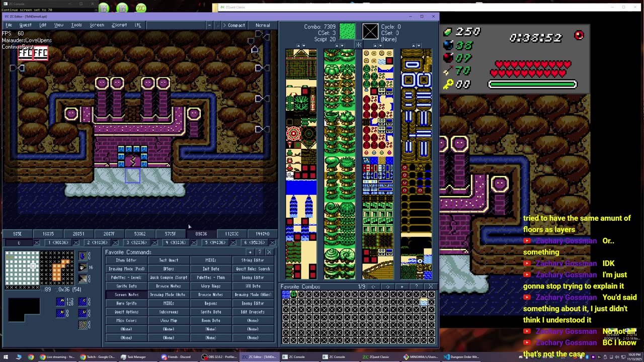The height and width of the screenshot is (362, 644).
Task: Click Quick Compile ZScript command
Action: pyautogui.click(x=169, y=278)
